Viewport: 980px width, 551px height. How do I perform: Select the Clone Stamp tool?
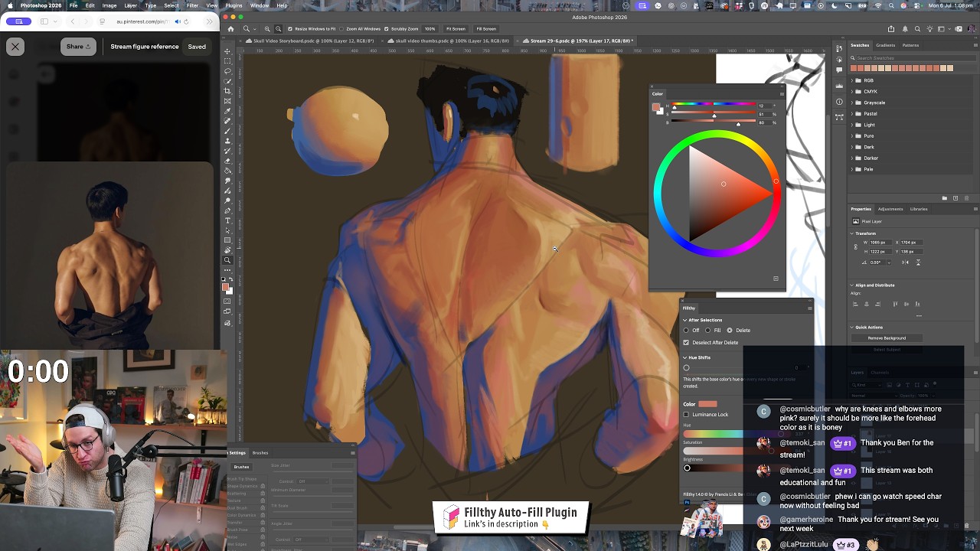click(x=227, y=141)
